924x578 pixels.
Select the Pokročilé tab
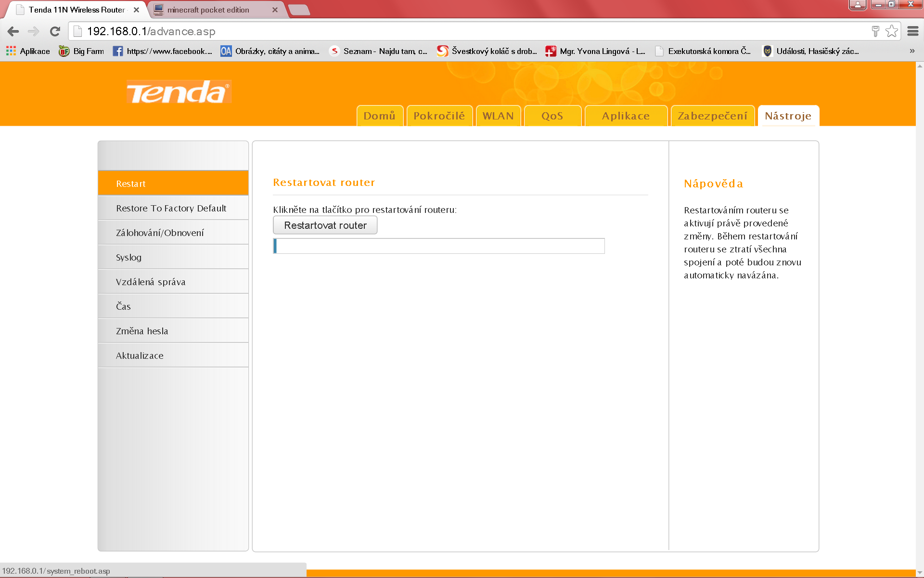[439, 116]
